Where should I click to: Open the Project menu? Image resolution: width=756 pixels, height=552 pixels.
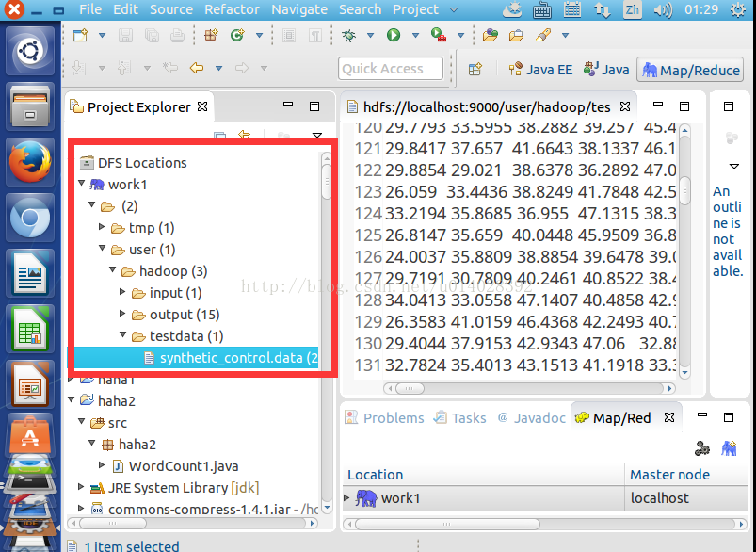[415, 9]
